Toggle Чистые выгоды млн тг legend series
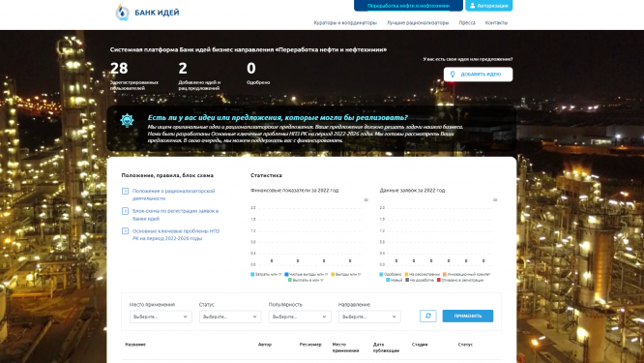644x363 pixels. 307,274
